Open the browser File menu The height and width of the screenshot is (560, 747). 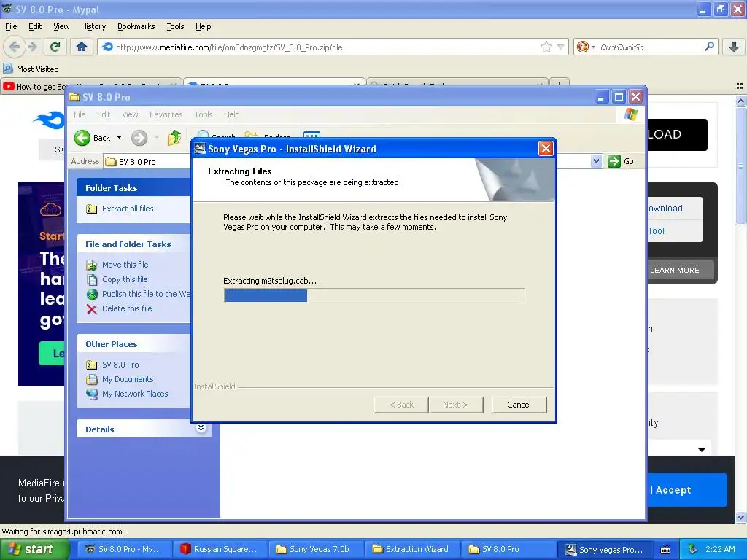coord(11,26)
